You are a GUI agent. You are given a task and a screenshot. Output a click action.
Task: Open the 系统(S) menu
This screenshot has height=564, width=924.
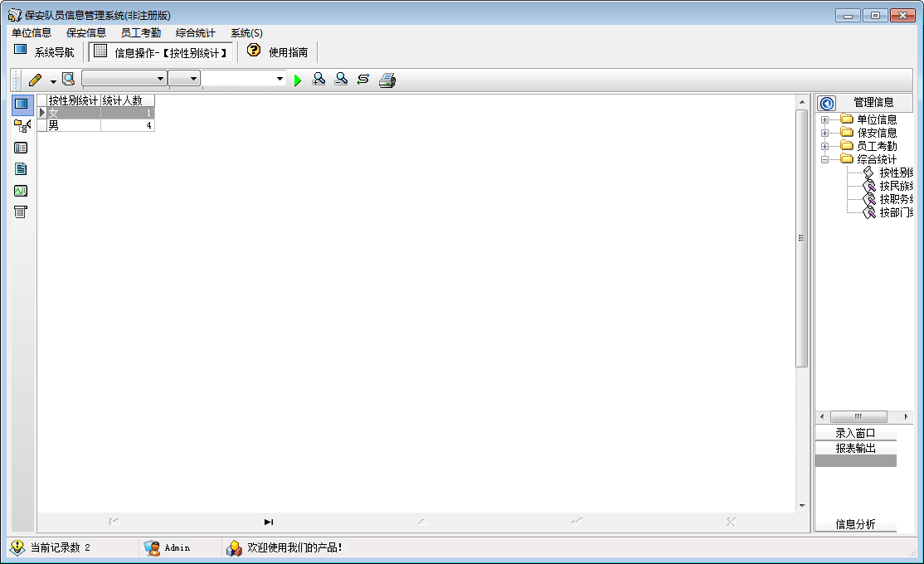point(246,33)
